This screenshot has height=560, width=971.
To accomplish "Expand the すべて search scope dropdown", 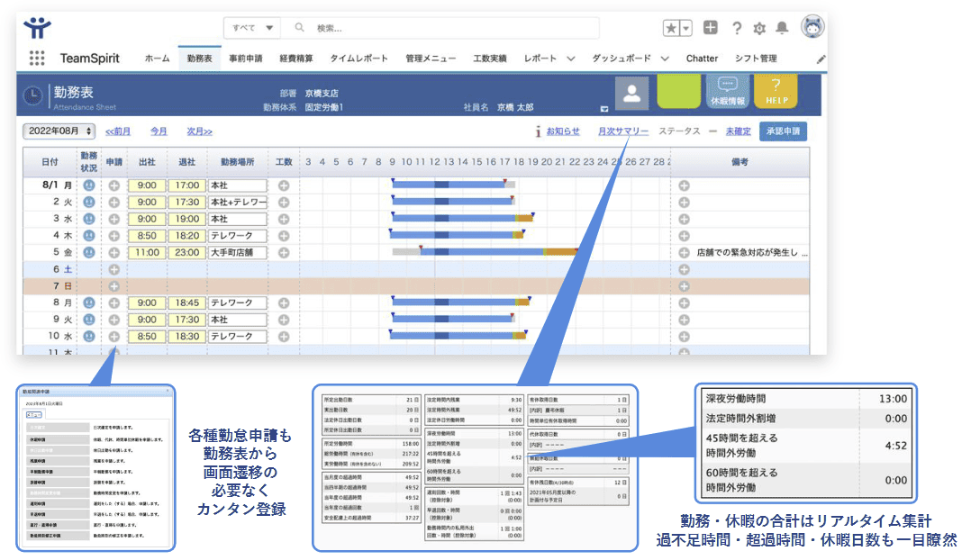I will click(x=254, y=28).
